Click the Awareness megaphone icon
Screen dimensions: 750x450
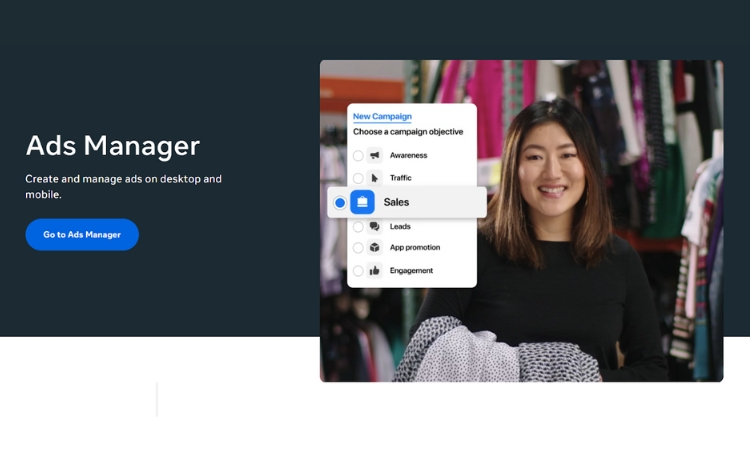coord(375,155)
